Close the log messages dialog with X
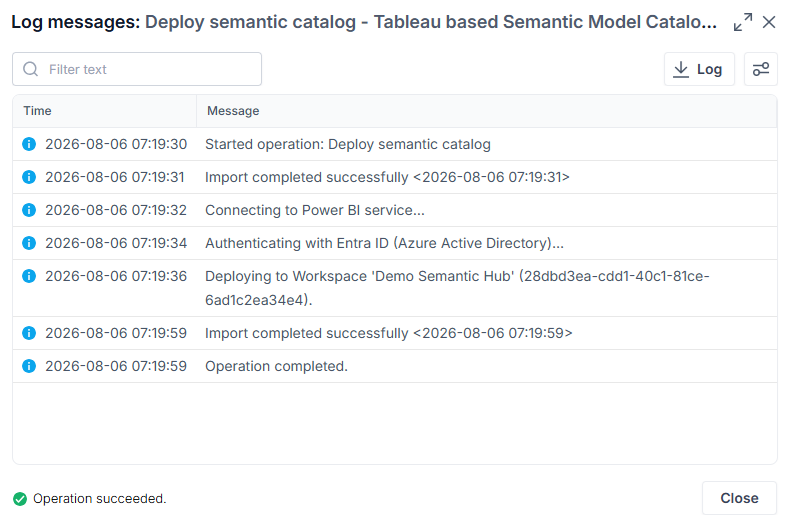The height and width of the screenshot is (524, 789). [x=769, y=22]
